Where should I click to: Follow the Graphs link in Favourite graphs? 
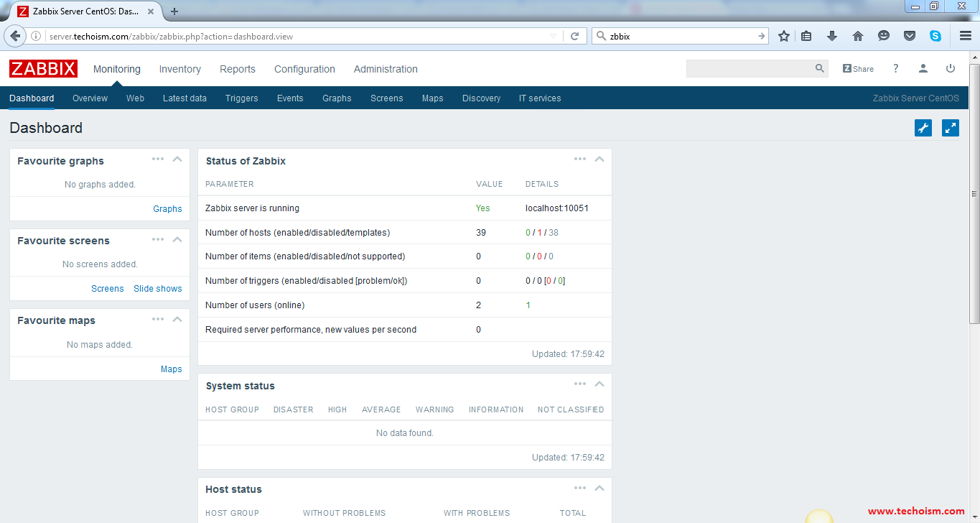167,209
